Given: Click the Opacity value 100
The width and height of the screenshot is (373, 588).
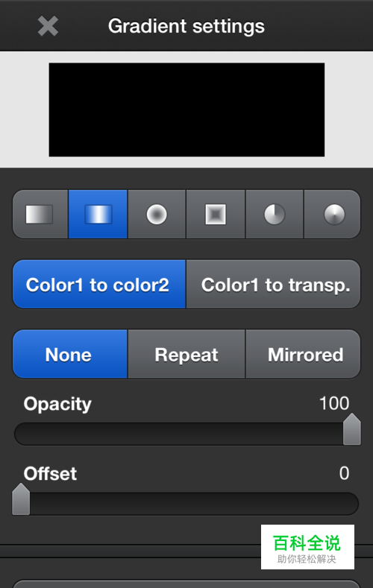Looking at the screenshot, I should 334,403.
